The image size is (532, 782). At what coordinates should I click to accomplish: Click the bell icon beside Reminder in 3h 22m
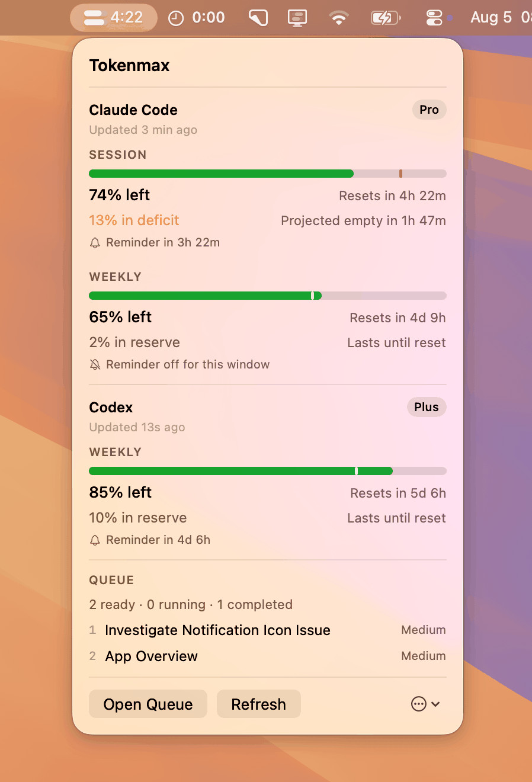pyautogui.click(x=95, y=243)
